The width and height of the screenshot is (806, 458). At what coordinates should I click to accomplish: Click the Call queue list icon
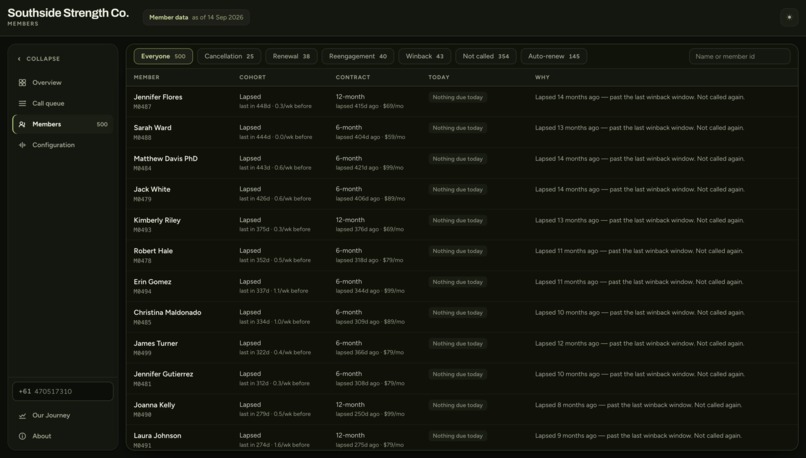pyautogui.click(x=22, y=103)
